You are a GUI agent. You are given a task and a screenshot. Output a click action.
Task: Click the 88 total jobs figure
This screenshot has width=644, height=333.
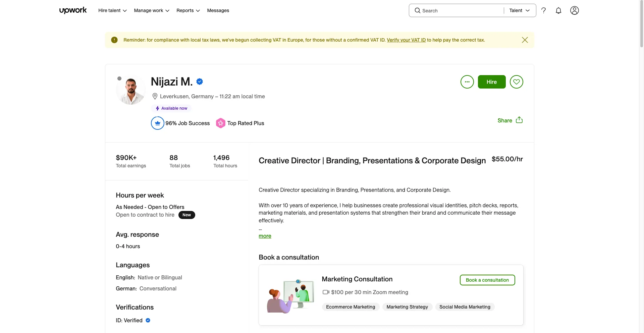pyautogui.click(x=174, y=158)
